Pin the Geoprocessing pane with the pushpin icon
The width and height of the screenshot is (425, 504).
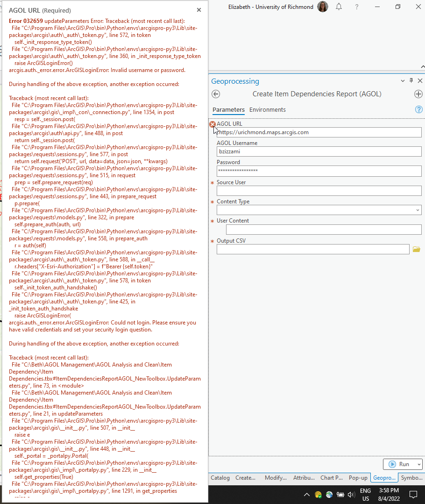411,80
